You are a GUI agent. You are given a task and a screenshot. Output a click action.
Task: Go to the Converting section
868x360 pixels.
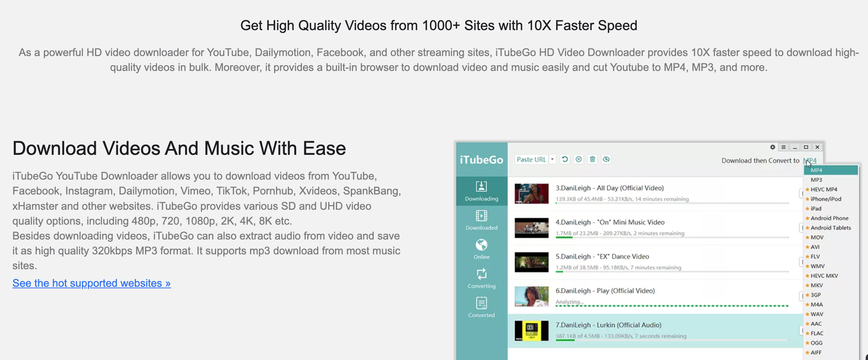481,278
